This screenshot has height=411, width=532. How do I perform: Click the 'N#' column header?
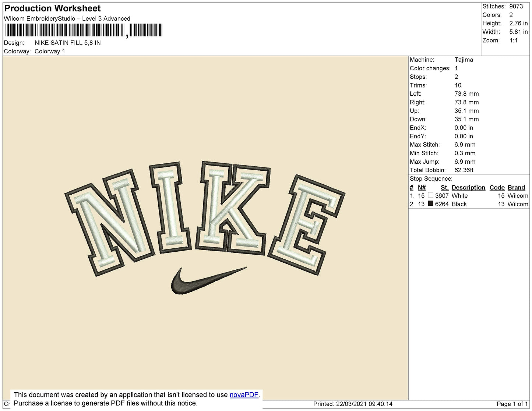[x=422, y=187]
